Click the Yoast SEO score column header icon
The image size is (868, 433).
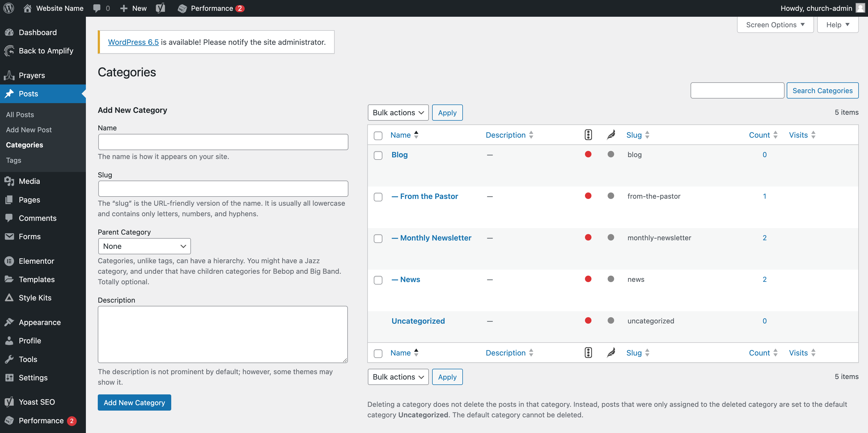pos(588,135)
